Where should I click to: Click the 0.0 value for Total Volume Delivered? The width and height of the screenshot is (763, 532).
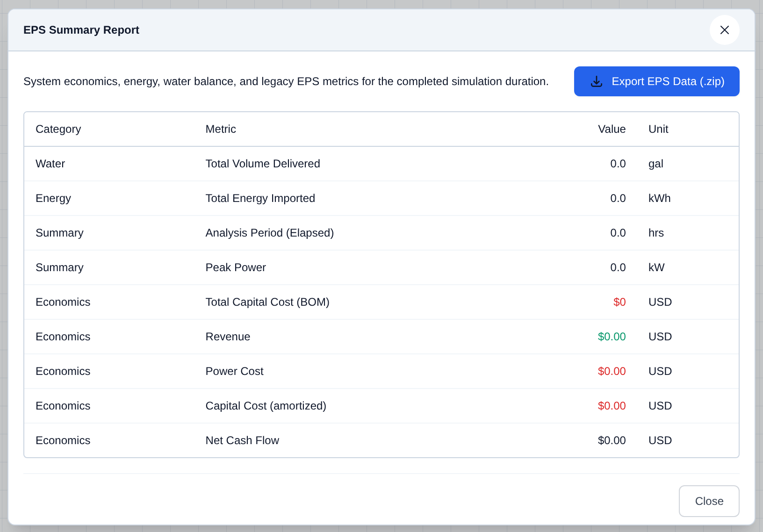pos(618,164)
